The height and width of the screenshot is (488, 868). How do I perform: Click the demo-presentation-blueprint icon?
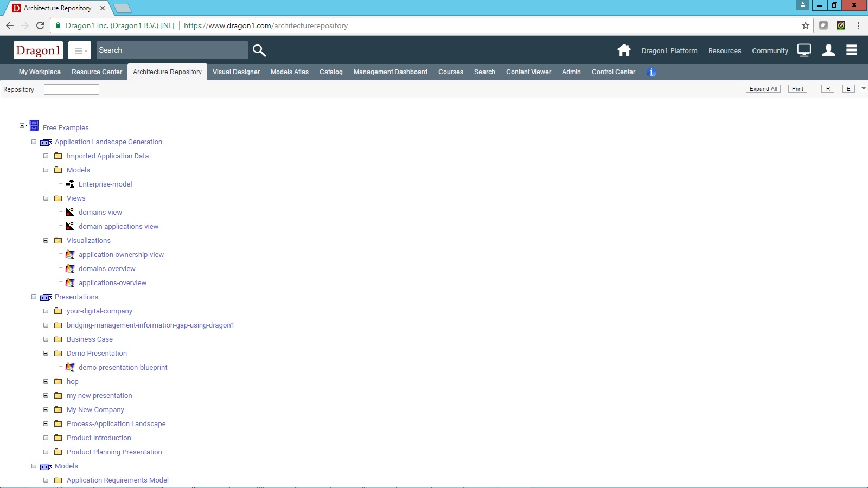70,367
